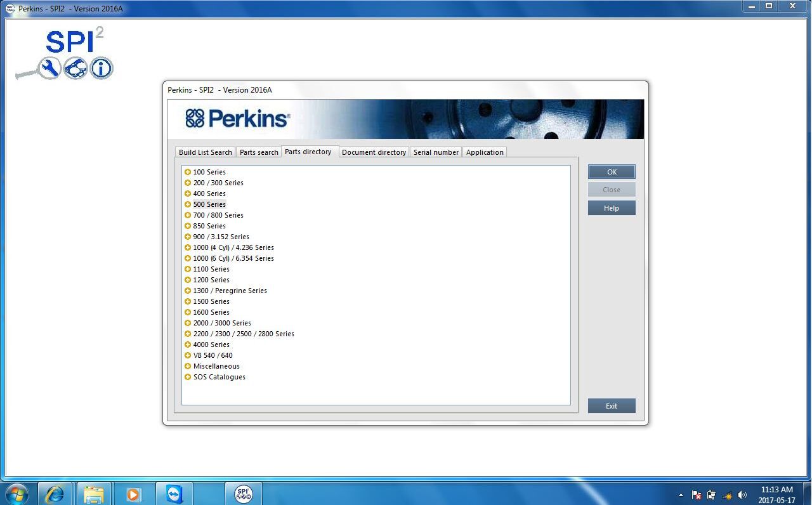Expand the 700 / 800 Series node
Image resolution: width=812 pixels, height=505 pixels.
click(188, 215)
